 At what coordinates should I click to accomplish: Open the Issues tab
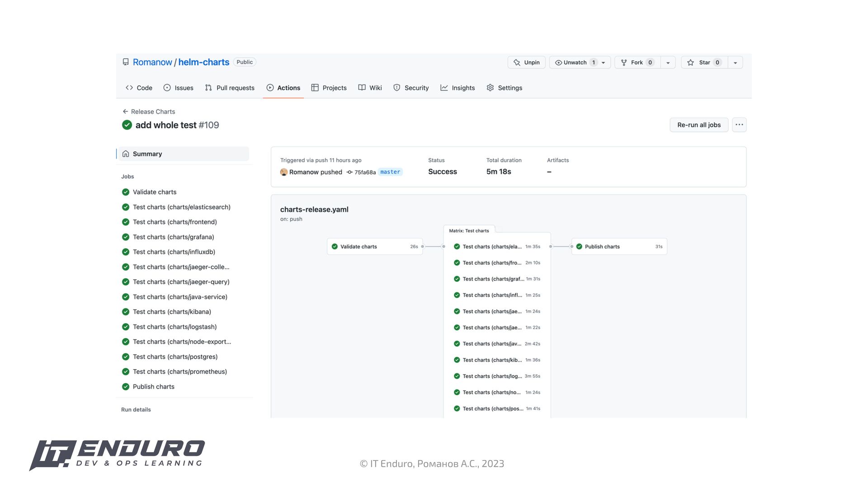coord(179,88)
